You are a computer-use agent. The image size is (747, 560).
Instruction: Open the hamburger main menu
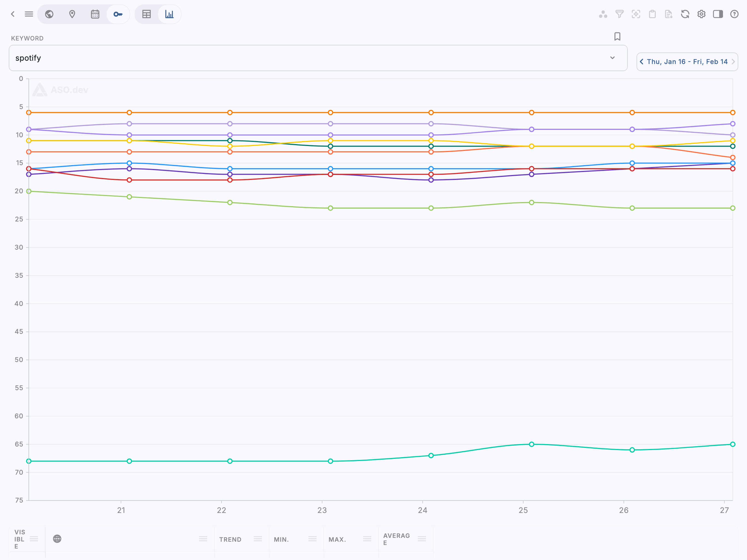pos(29,14)
